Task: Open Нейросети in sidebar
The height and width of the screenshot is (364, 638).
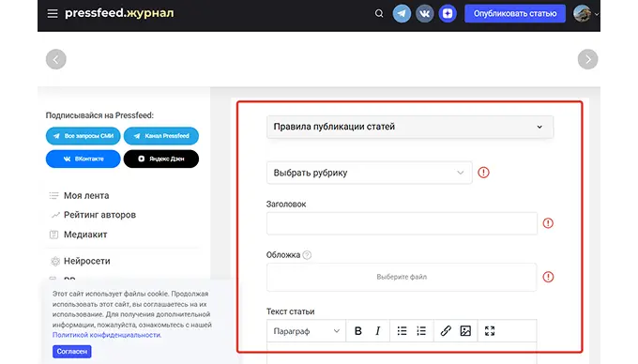Action: click(86, 261)
